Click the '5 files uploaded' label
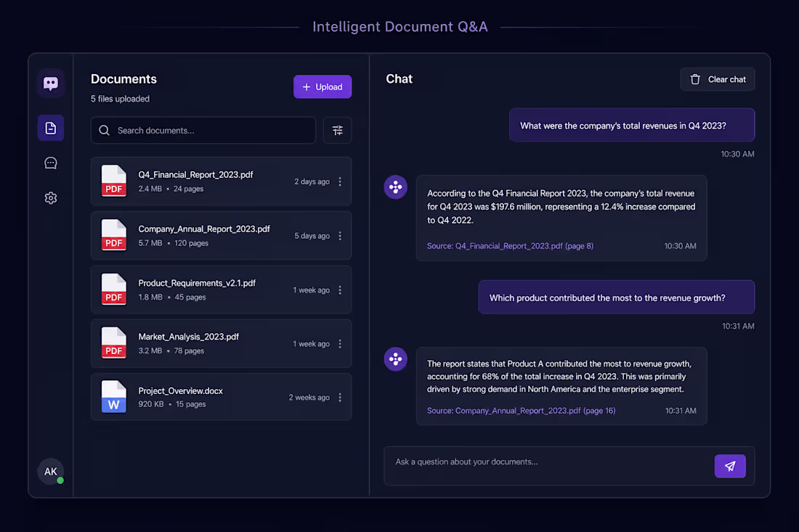 (x=121, y=99)
